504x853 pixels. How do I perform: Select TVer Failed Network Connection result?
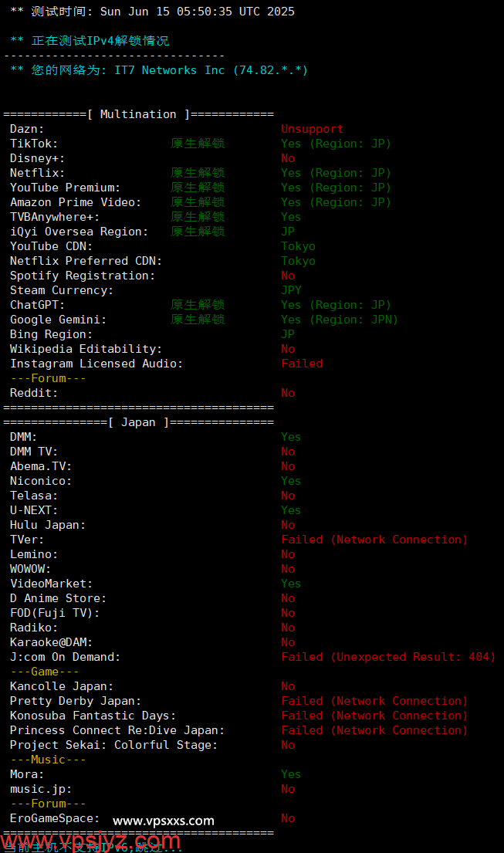coord(374,540)
